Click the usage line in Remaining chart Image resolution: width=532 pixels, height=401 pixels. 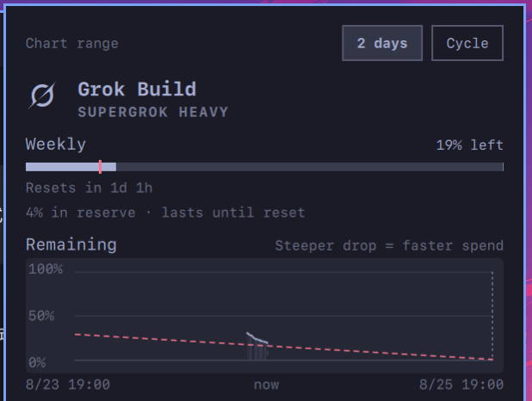257,338
